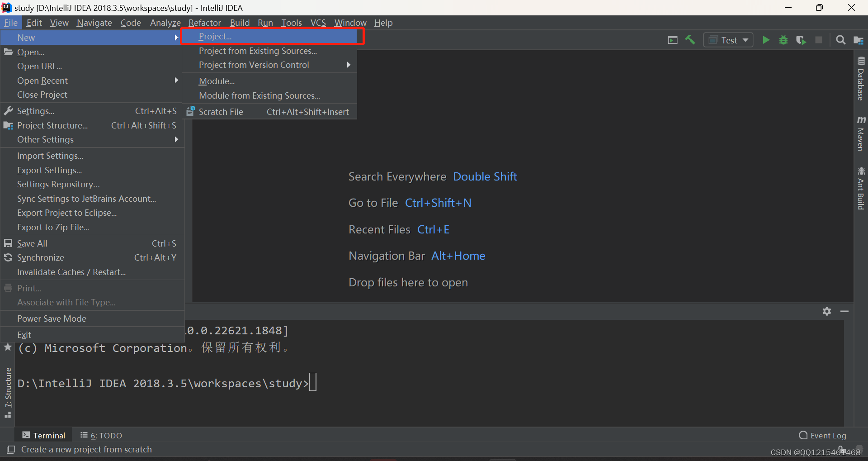Open the View menu
This screenshot has height=461, width=868.
click(59, 23)
